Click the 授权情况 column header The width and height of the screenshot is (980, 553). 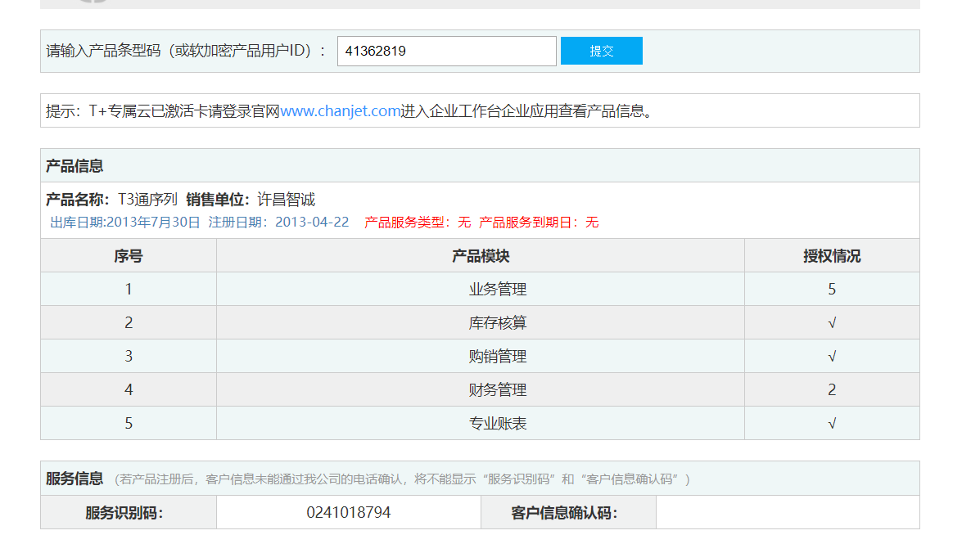tap(832, 256)
